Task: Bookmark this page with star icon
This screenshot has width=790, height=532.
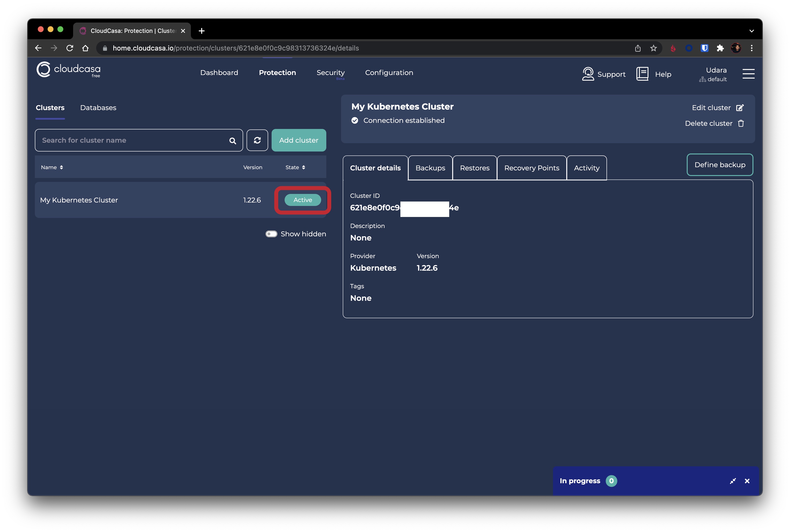Action: point(653,48)
